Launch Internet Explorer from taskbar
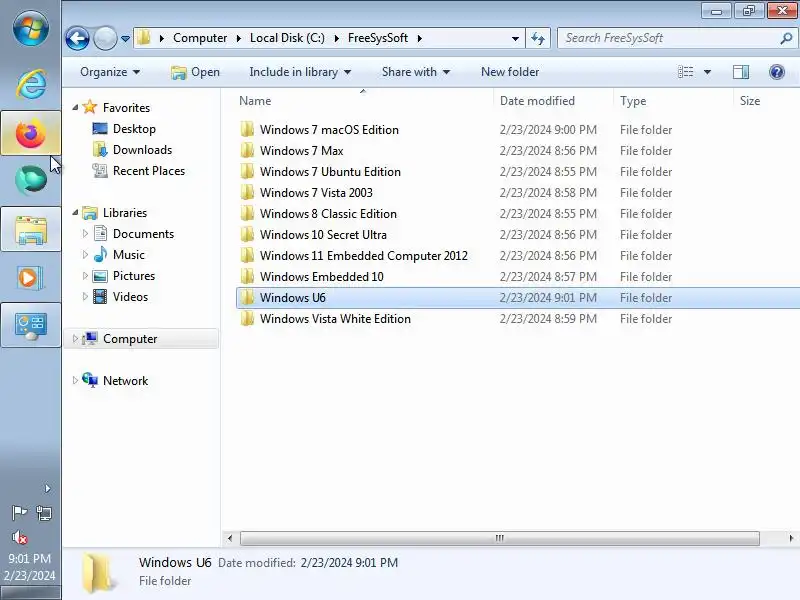The image size is (800, 600). 31,84
